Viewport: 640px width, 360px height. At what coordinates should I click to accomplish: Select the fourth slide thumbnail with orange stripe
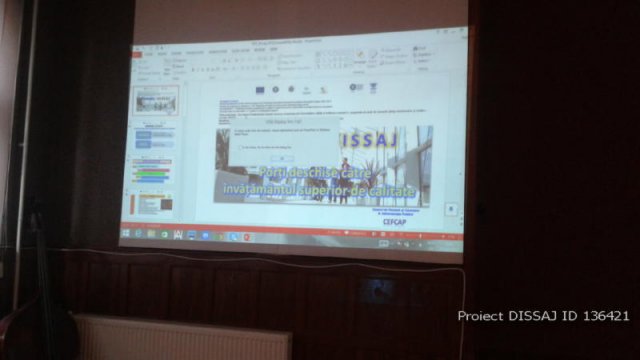pos(151,203)
